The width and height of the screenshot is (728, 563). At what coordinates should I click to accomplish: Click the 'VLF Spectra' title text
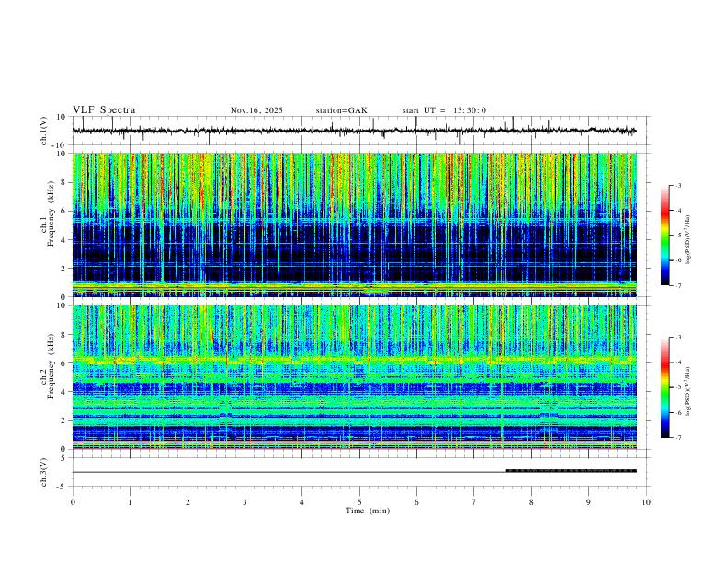tap(104, 110)
